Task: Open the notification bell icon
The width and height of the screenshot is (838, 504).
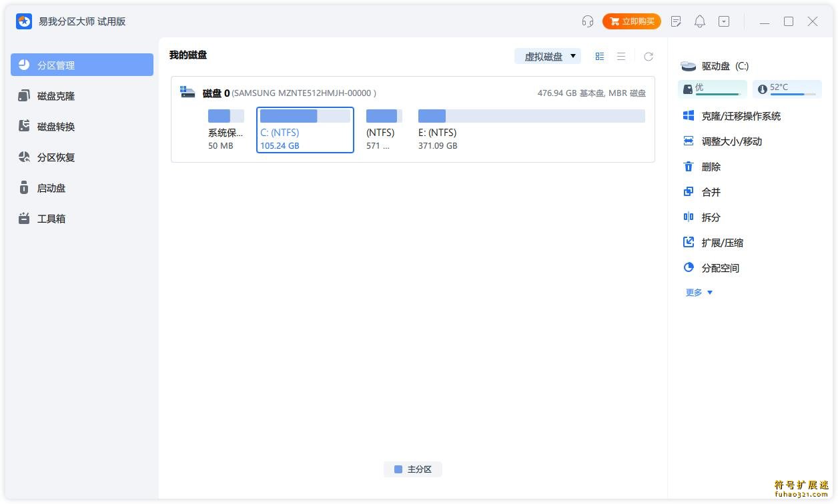Action: 700,21
